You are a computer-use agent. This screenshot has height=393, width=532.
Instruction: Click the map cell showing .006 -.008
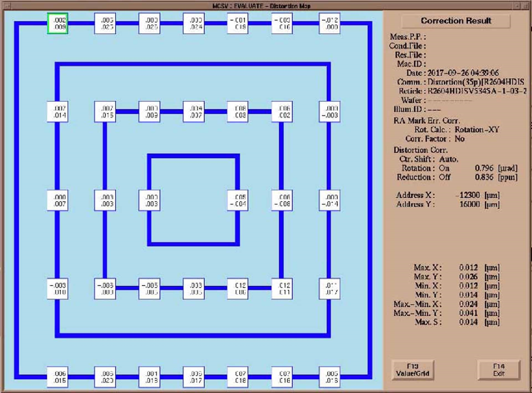tap(282, 200)
